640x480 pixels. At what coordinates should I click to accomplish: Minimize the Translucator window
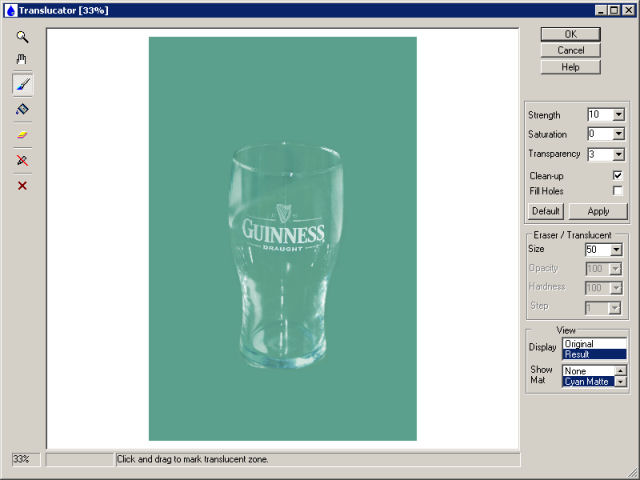tap(601, 10)
